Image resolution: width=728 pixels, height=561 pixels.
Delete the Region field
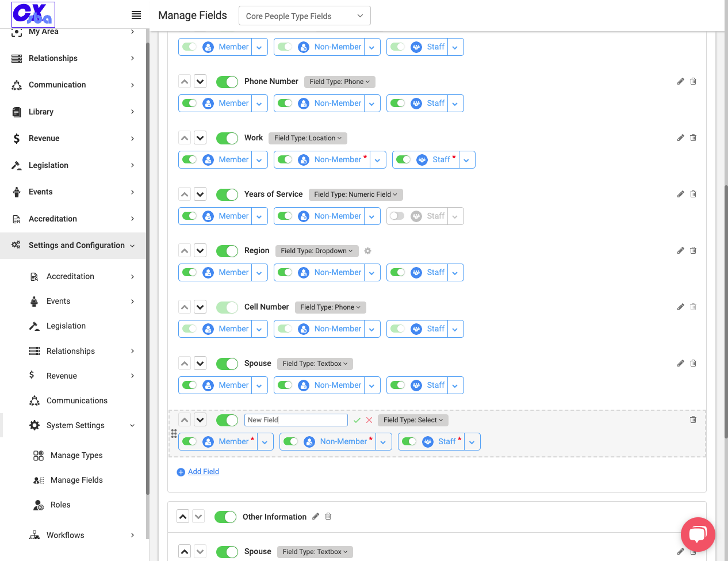click(693, 250)
